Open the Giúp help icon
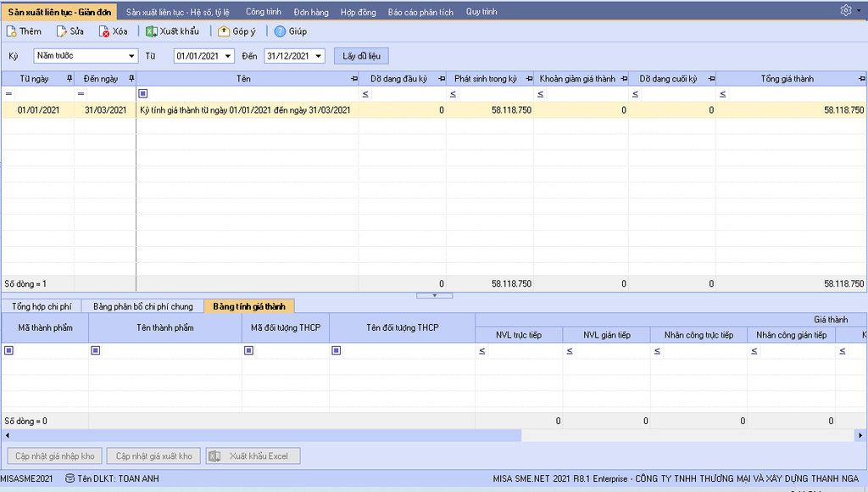Screen dimensions: 868x492 (280, 31)
